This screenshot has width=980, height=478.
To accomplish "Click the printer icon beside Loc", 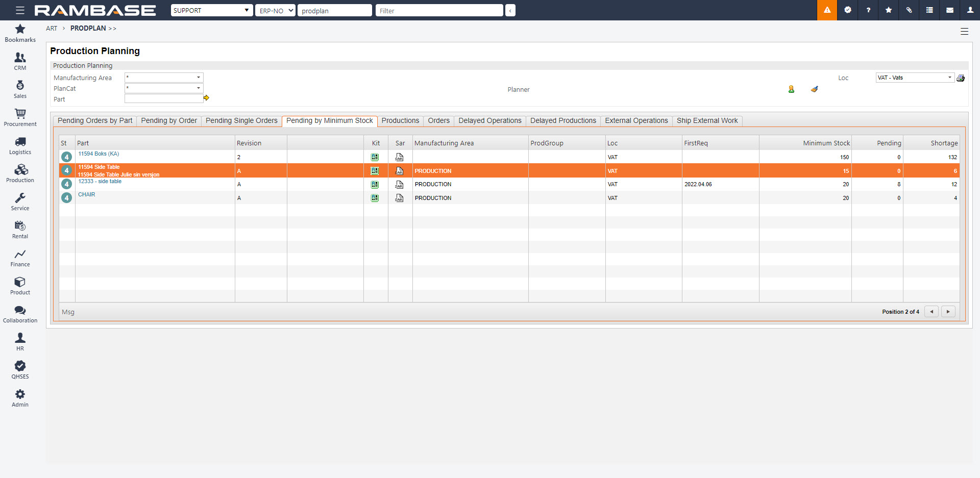I will (960, 78).
